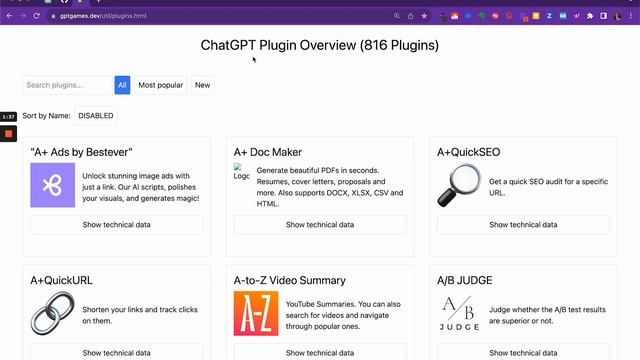Select the All filter button
The image size is (640, 360).
(x=122, y=85)
